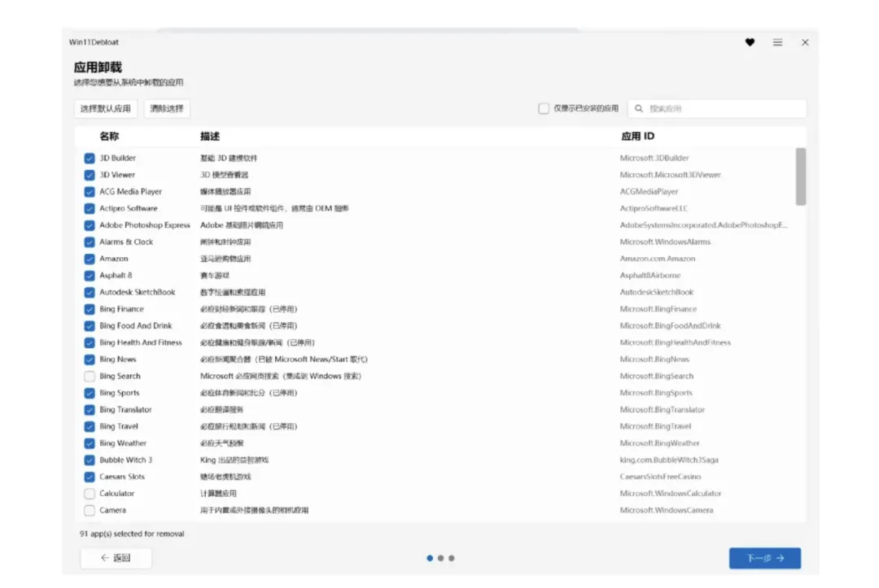Click AutodeskSketchBook app ID text

(657, 292)
